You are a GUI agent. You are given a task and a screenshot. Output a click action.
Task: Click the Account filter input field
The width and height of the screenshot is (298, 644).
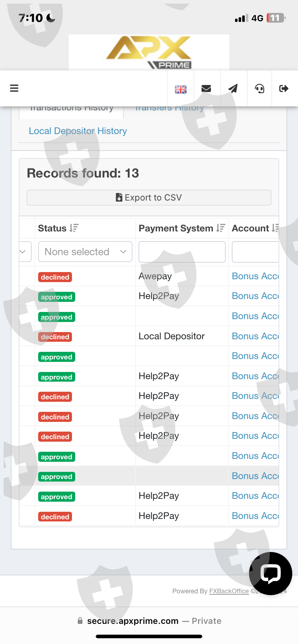pos(256,252)
